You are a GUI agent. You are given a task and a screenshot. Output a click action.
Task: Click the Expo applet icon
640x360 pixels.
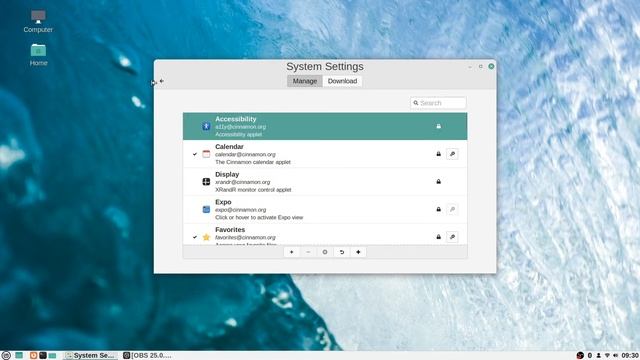click(206, 209)
